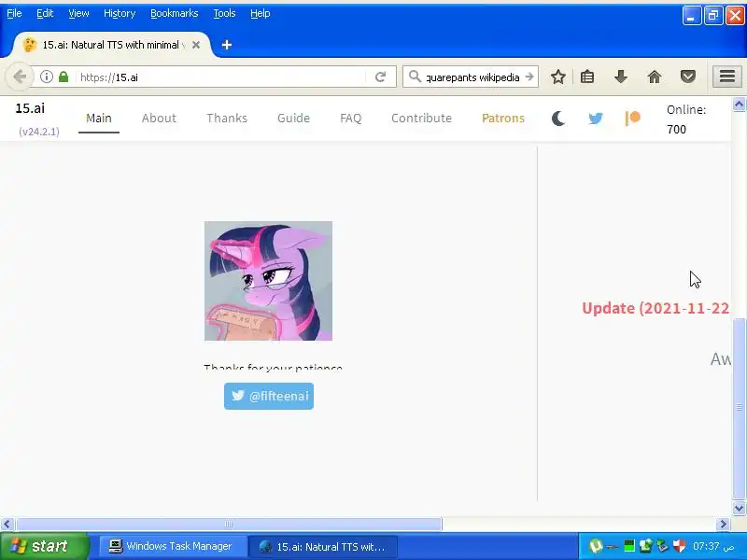Click the green secure padlock icon
747x560 pixels.
click(63, 77)
